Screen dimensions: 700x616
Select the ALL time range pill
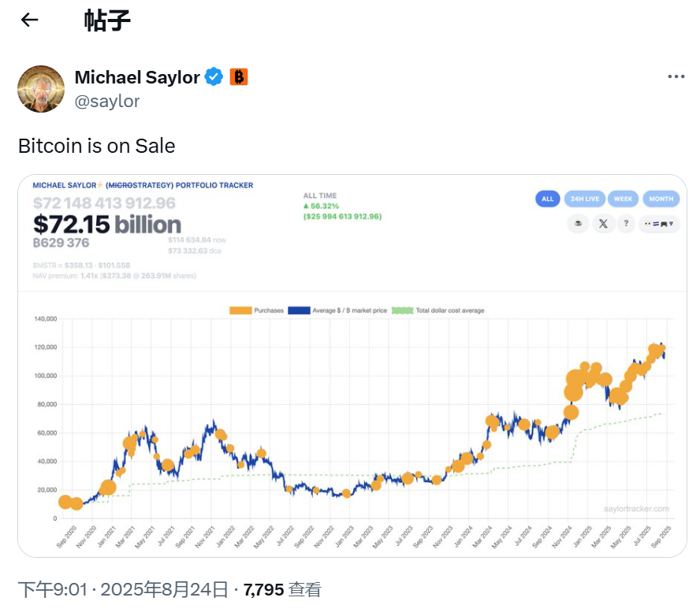547,199
